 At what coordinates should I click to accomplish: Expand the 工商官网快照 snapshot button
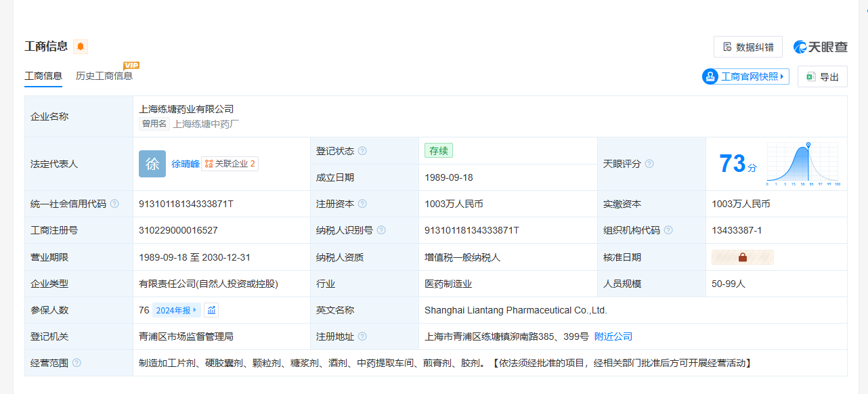coord(745,76)
